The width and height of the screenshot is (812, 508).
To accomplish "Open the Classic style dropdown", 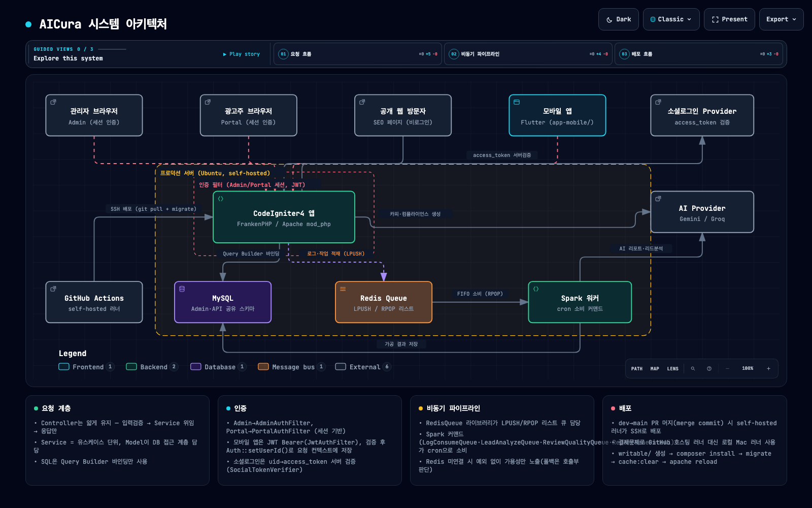I will (x=671, y=19).
